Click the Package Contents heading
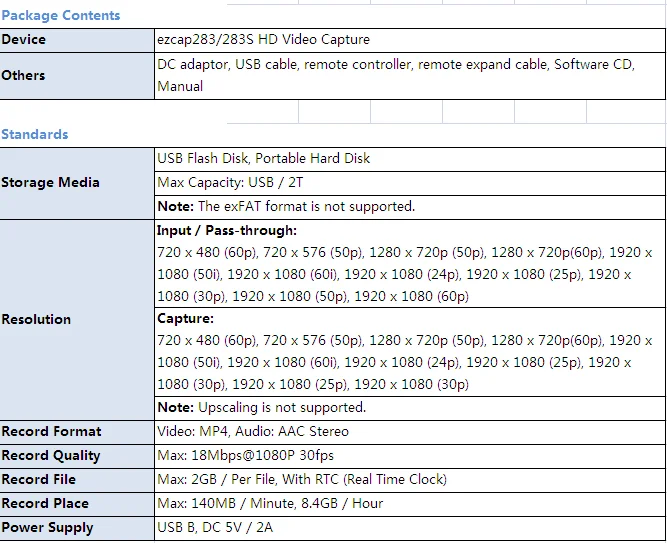 (x=61, y=15)
